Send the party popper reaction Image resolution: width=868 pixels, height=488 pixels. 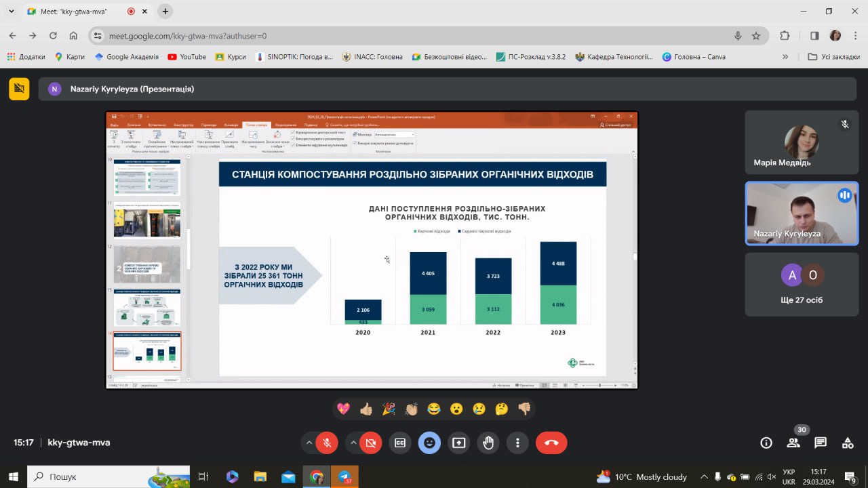(389, 409)
